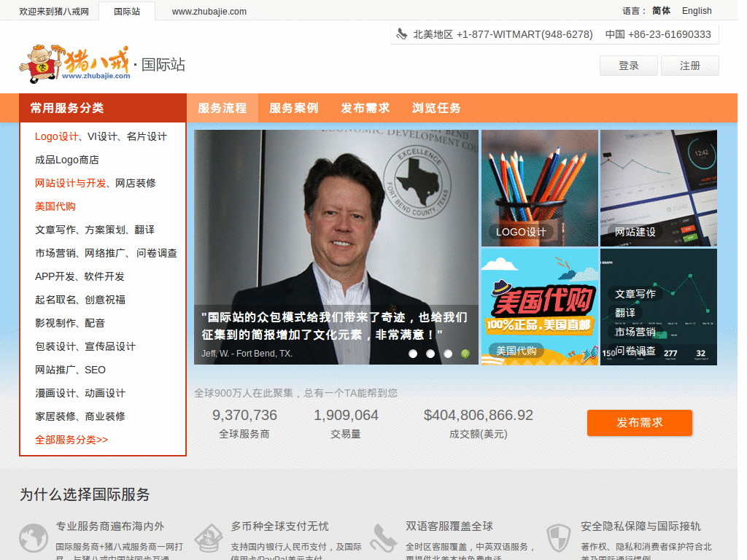Open 成品Logo商店 category
This screenshot has height=560, width=747.
(66, 160)
